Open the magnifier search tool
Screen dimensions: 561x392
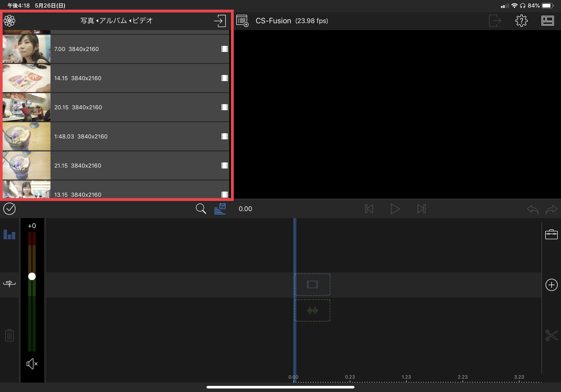[201, 209]
